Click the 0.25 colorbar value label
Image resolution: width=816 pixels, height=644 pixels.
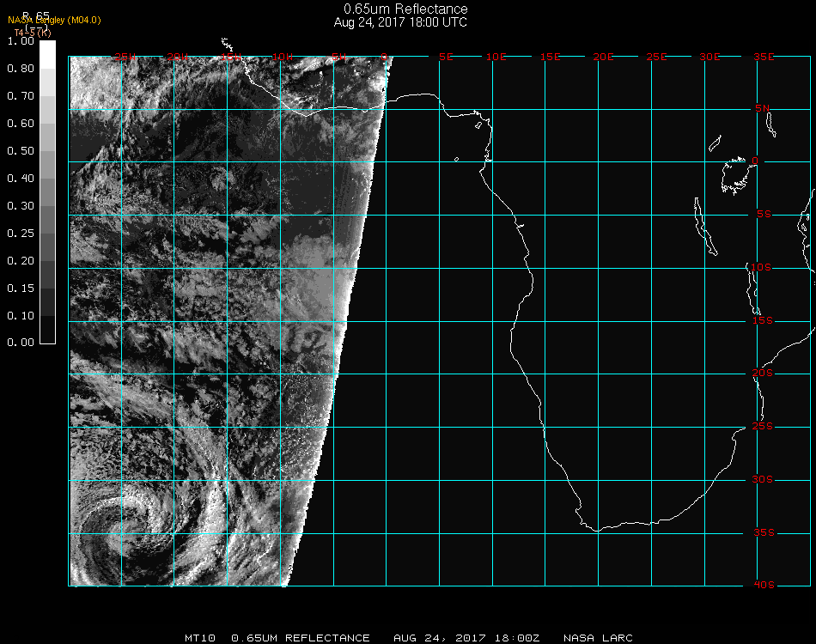tap(21, 234)
